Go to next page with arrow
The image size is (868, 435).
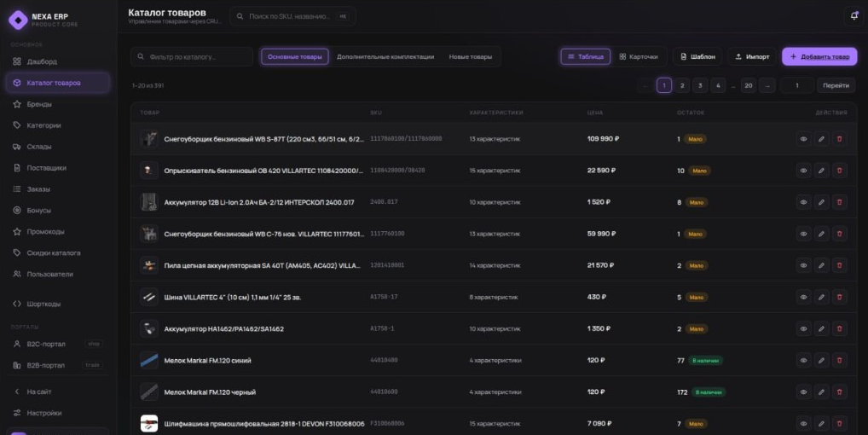click(767, 85)
